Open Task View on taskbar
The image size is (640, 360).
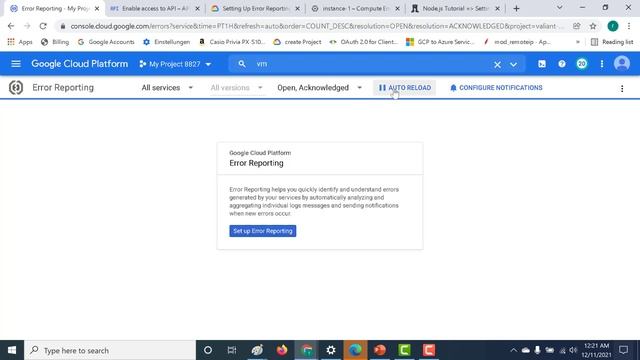(232, 350)
